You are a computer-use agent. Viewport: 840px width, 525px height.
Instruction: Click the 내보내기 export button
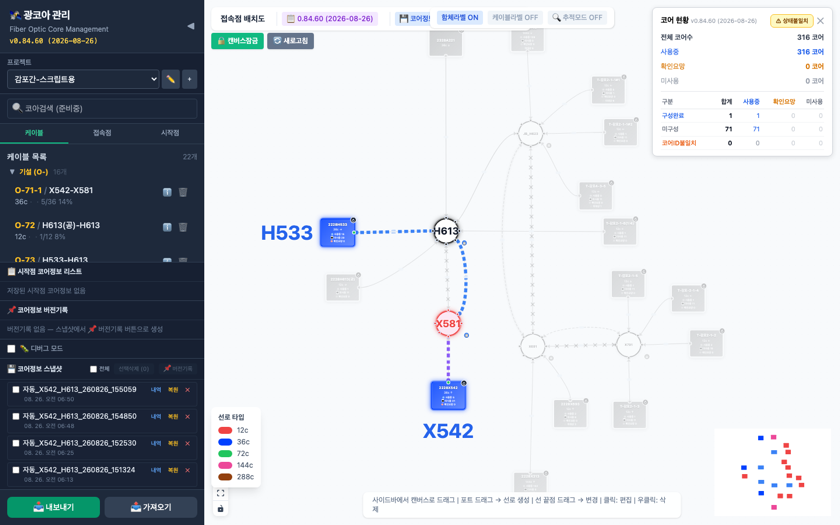pos(54,507)
